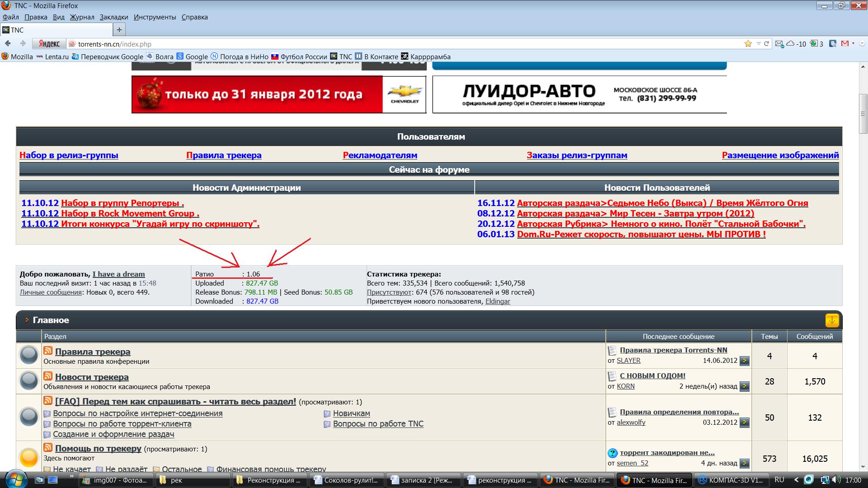868x488 pixels.
Task: Open the Правила трекера red link
Action: click(x=224, y=155)
